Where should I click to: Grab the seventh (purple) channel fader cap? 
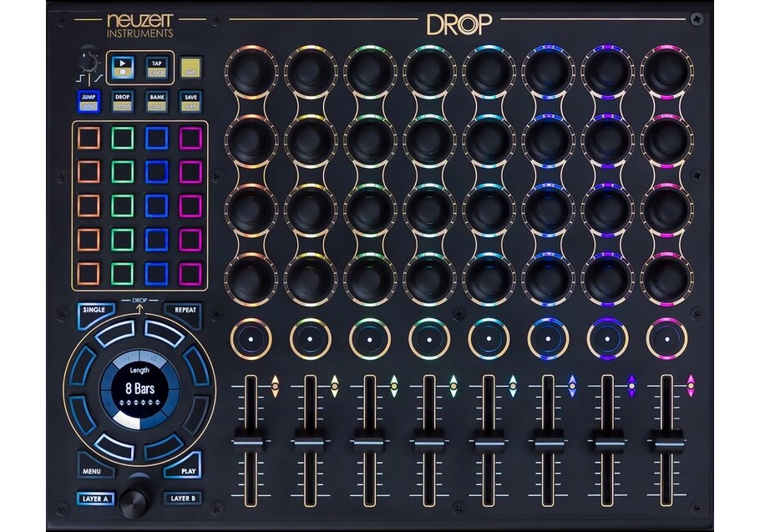[x=607, y=441]
